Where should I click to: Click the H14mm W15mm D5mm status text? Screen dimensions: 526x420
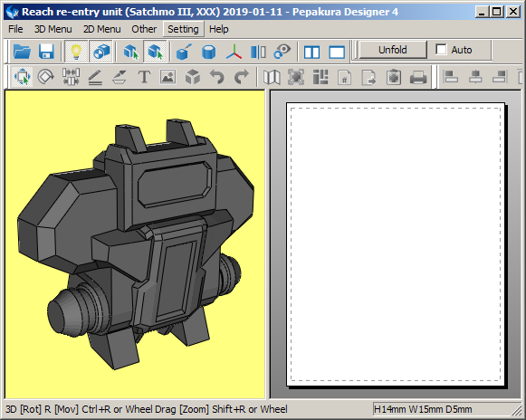pos(423,409)
